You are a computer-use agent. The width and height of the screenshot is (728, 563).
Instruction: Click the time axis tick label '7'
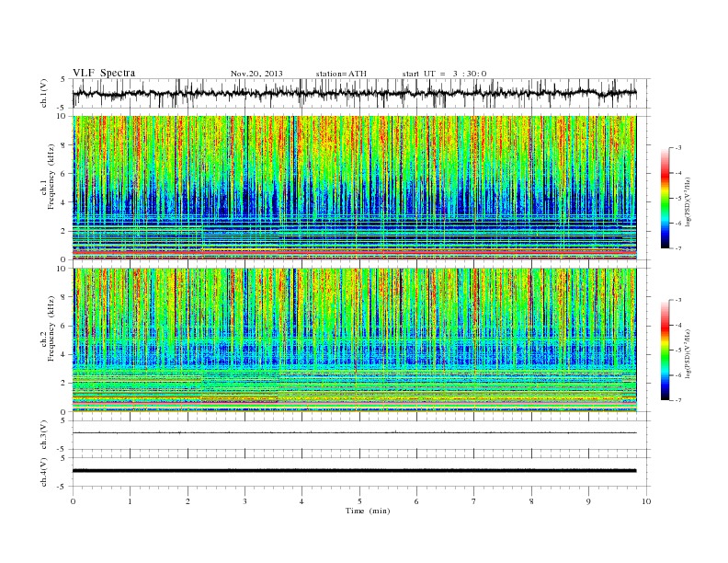(474, 501)
